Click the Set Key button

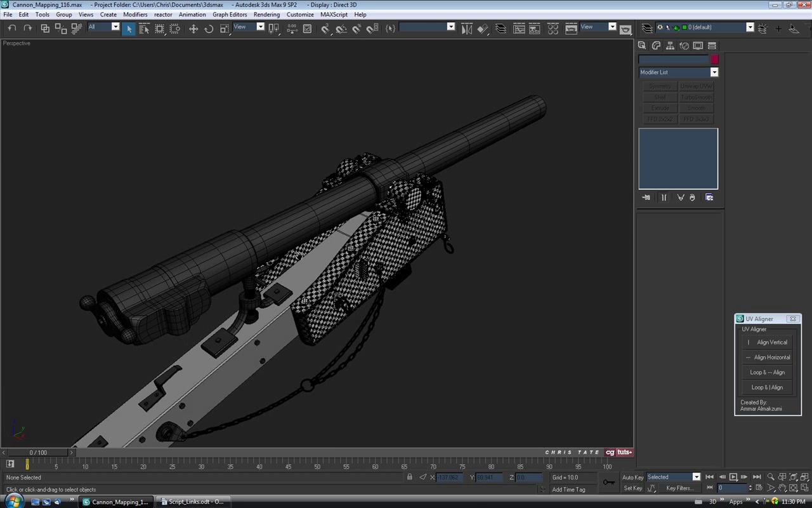tap(632, 488)
